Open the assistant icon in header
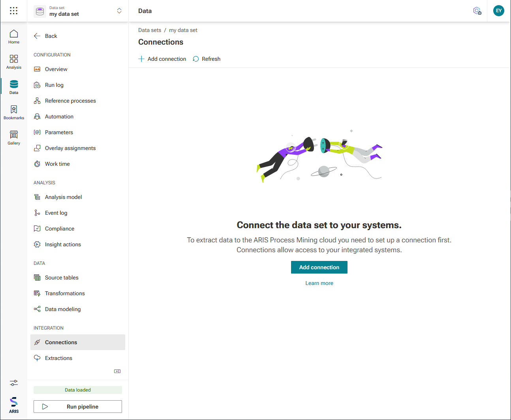Screen dimensions: 511x420 tap(477, 11)
